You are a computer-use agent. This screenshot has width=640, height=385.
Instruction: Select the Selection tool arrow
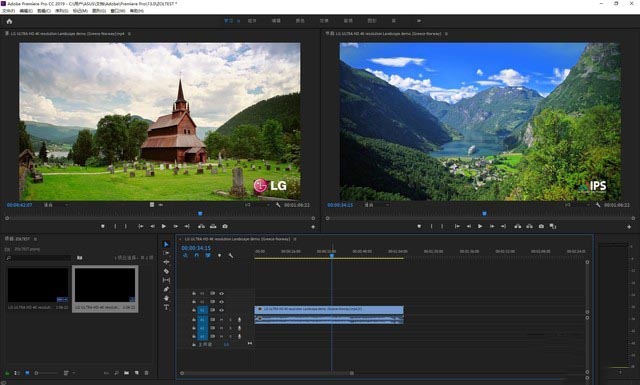(x=166, y=244)
